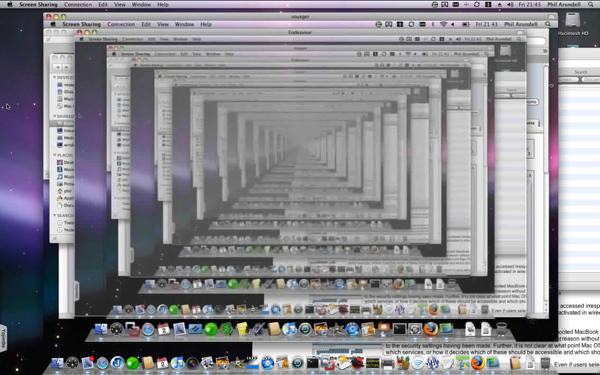The image size is (600, 375).
Task: Click the green ball icon in bottom Dock
Action: click(132, 363)
